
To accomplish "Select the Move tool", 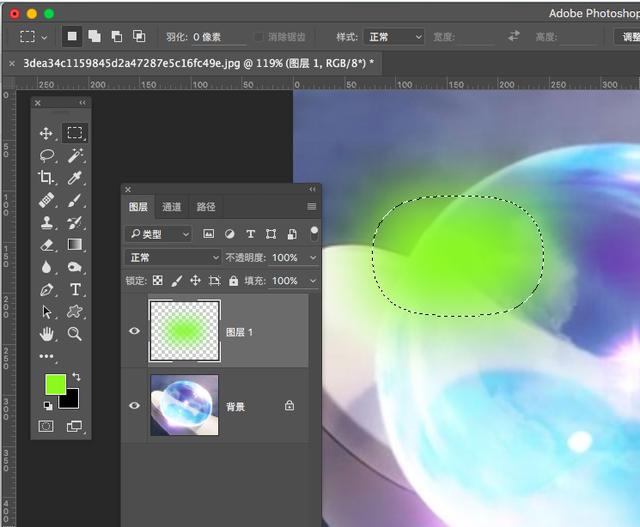I will (x=46, y=133).
